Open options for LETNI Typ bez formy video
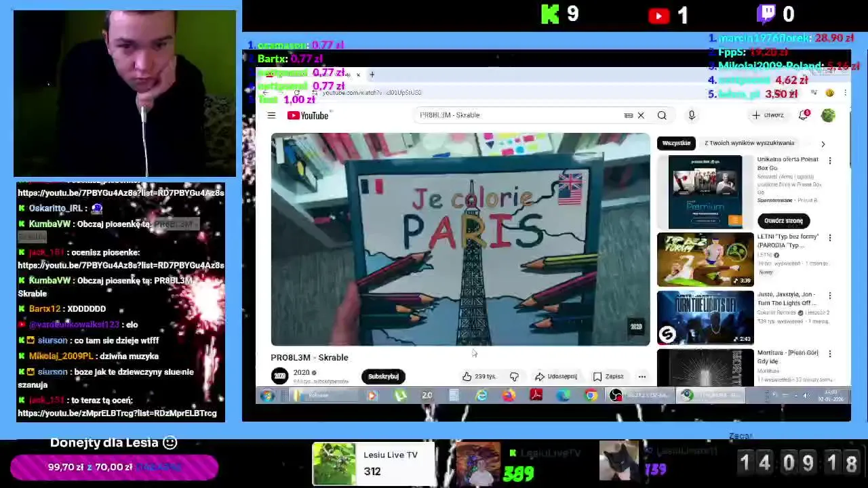The height and width of the screenshot is (488, 868). [x=830, y=238]
